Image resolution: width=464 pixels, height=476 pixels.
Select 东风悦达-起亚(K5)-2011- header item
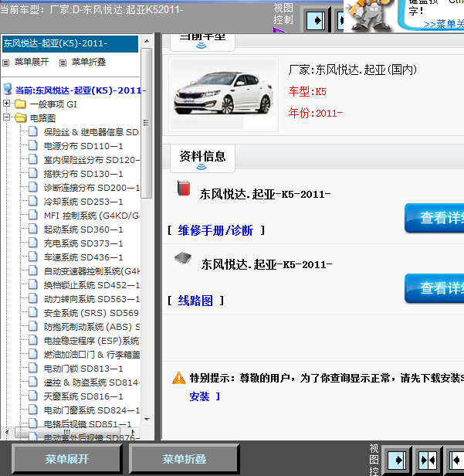click(x=70, y=44)
